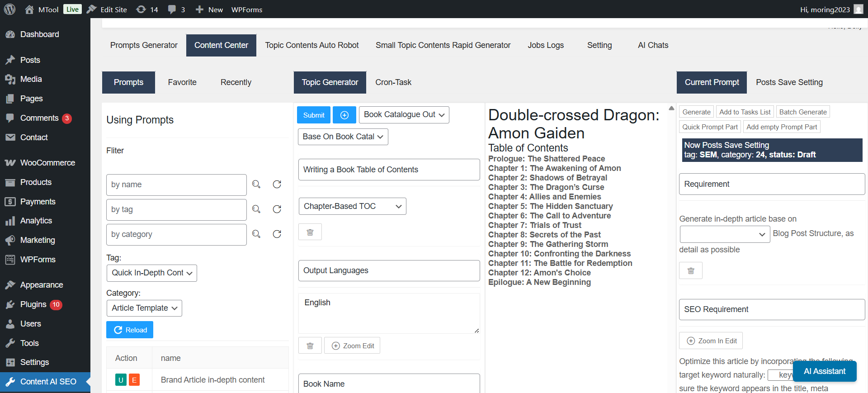The height and width of the screenshot is (393, 868).
Task: Click trash icon under Generate in-depth article
Action: pyautogui.click(x=691, y=271)
